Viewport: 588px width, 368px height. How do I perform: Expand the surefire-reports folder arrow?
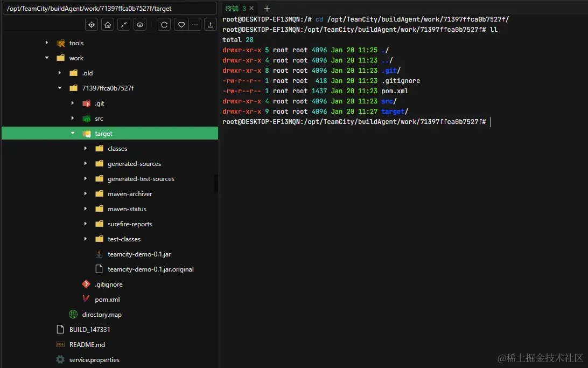[x=85, y=224]
